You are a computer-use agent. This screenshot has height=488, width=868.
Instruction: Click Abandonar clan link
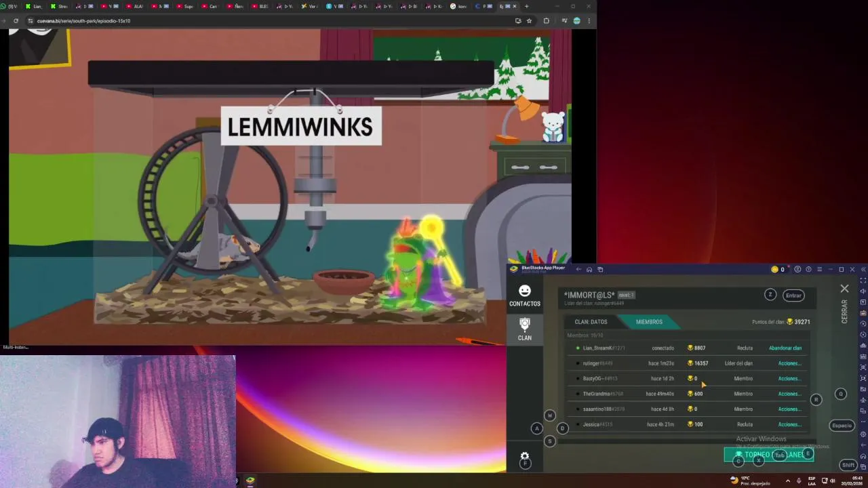[x=785, y=348]
